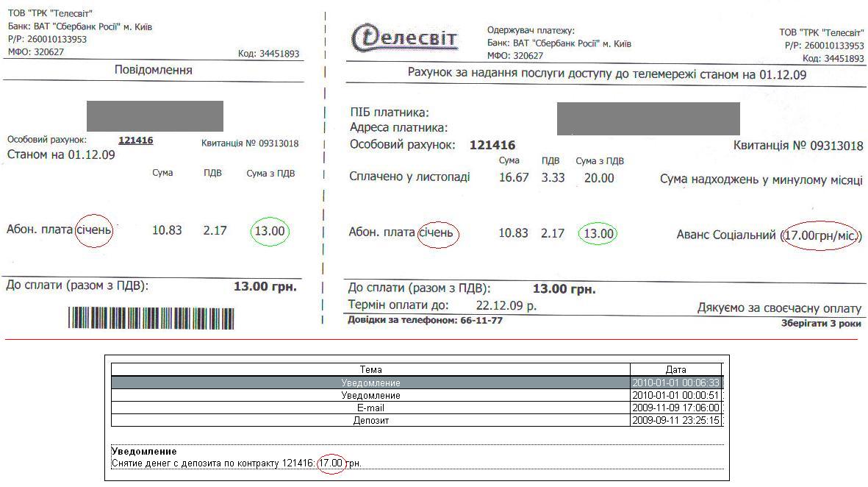This screenshot has height=487, width=868.
Task: Sort by the Дата column header
Action: coord(675,370)
